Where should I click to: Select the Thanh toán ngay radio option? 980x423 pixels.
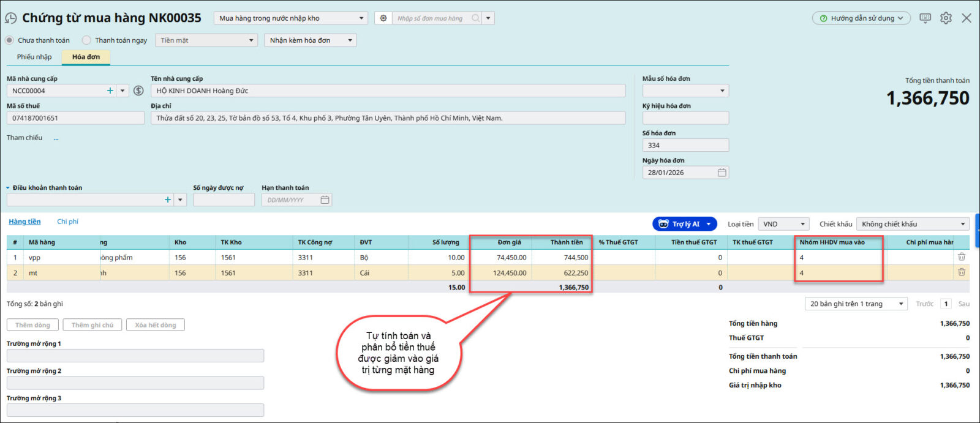point(87,40)
